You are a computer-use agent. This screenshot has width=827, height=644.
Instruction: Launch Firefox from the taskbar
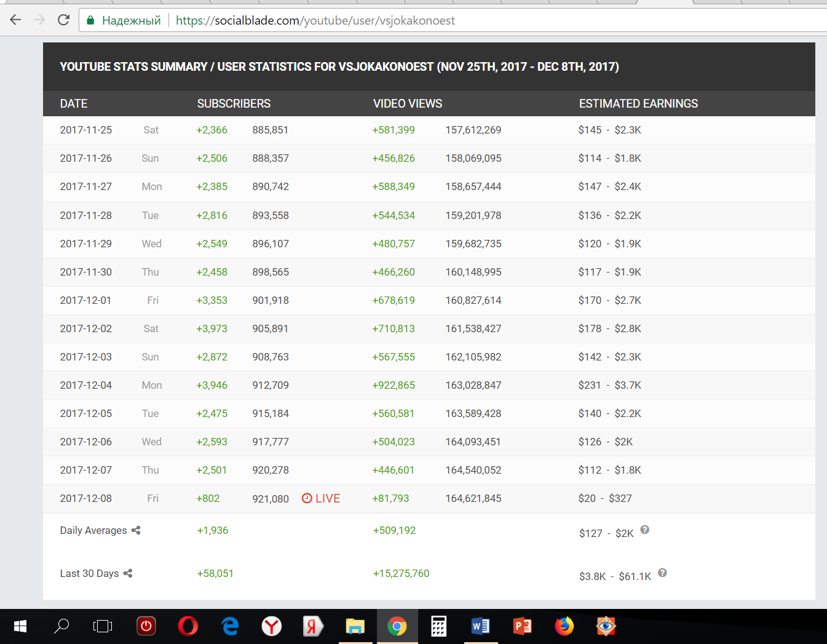pyautogui.click(x=564, y=626)
